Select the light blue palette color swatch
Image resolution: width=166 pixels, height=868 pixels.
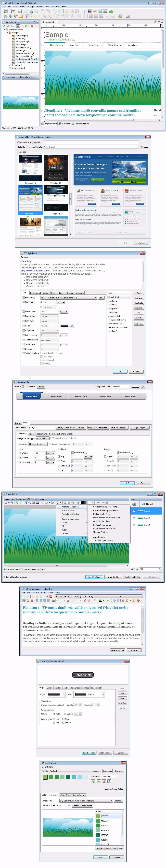pyautogui.click(x=79, y=777)
